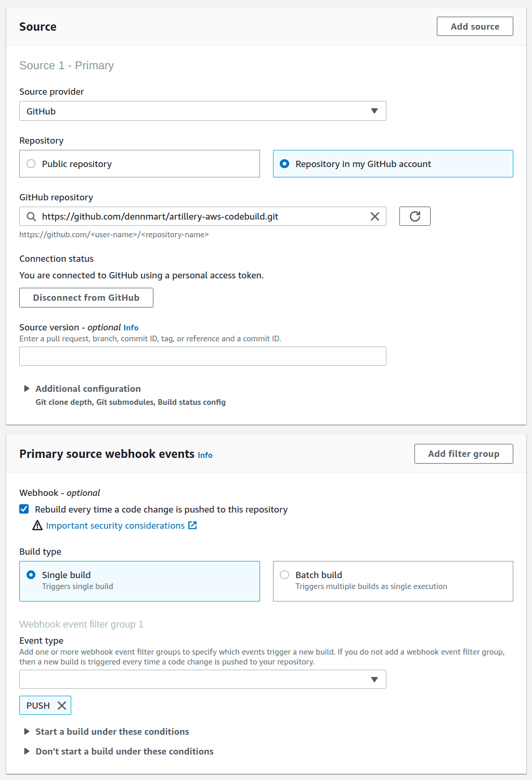Viewport: 532px width, 780px height.
Task: Click inside the Source version input field
Action: point(202,356)
